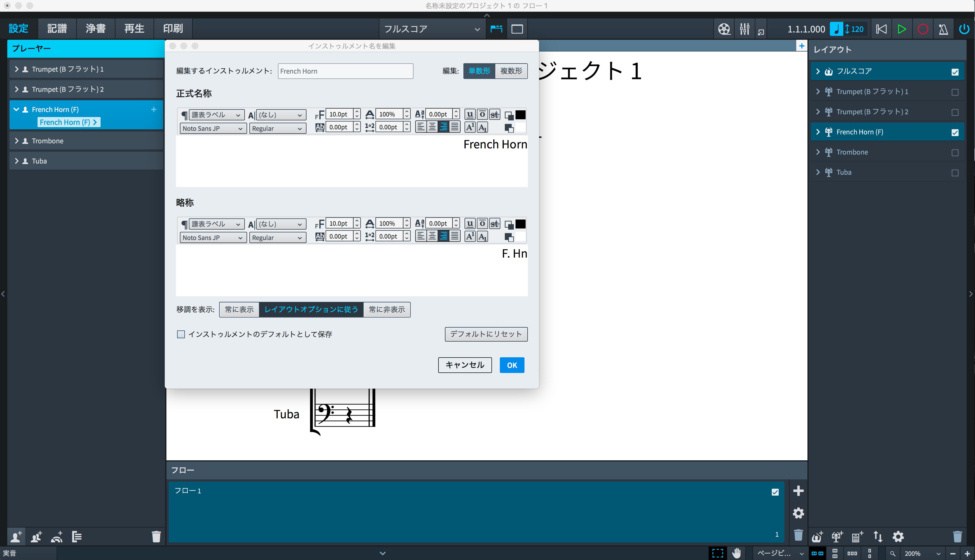Set center alignment in formal name toolbar
975x560 pixels.
[432, 127]
